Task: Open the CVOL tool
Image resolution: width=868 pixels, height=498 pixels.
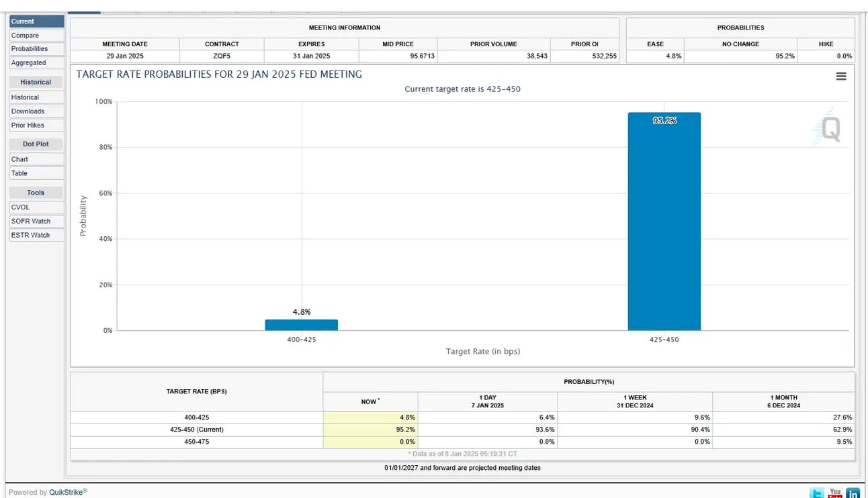Action: coord(37,207)
